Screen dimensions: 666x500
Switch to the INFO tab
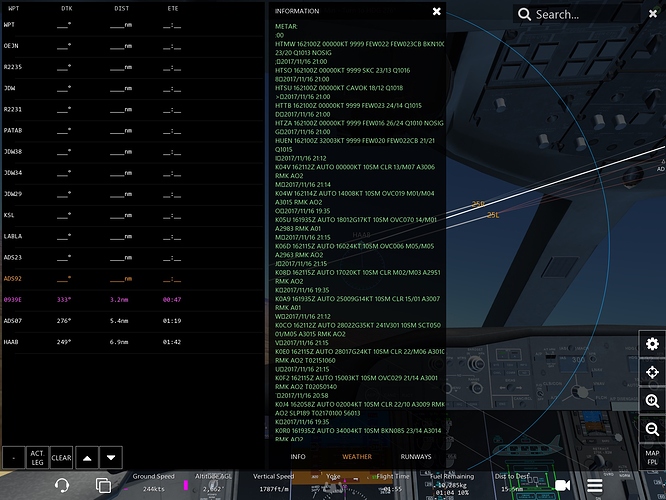[x=298, y=457]
